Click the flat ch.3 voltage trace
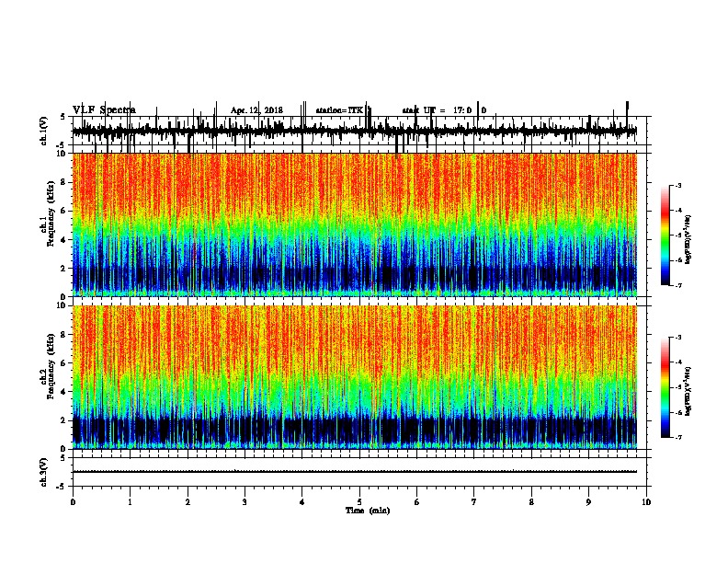This screenshot has height=563, width=728. point(355,472)
